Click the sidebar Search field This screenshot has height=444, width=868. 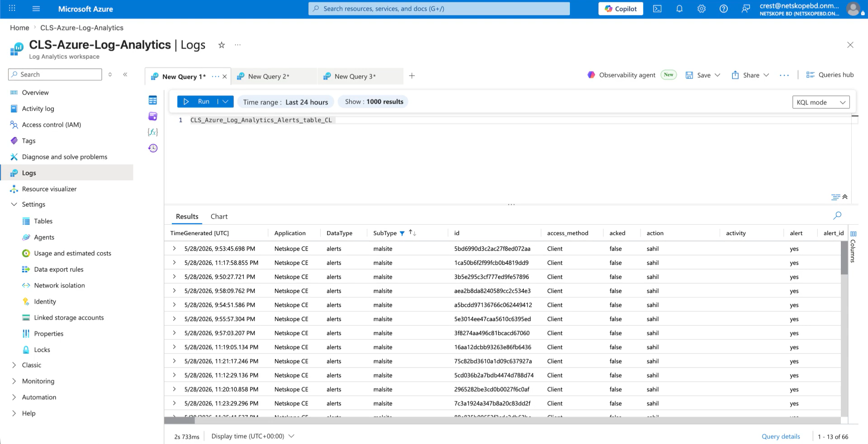[x=55, y=74]
